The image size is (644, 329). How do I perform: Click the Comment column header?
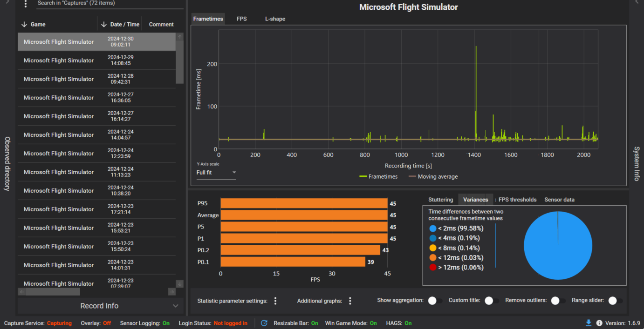pyautogui.click(x=161, y=25)
